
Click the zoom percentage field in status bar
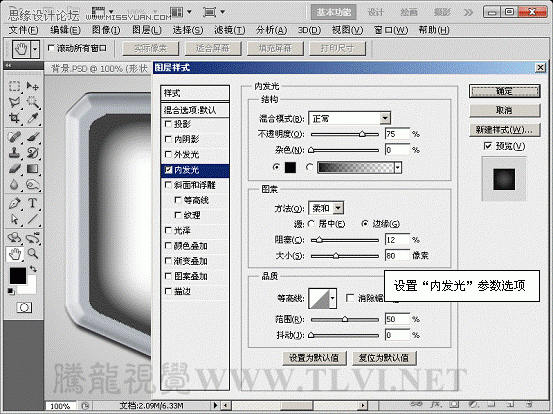pyautogui.click(x=60, y=406)
